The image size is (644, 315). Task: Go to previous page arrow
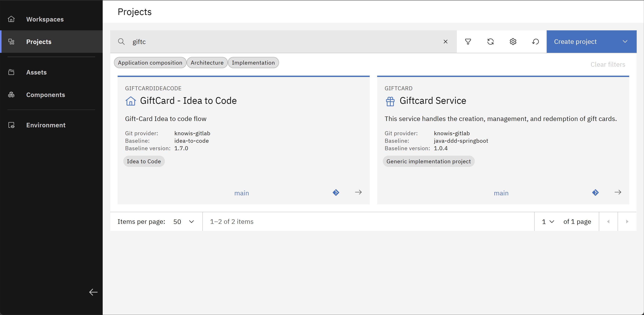[x=608, y=222]
